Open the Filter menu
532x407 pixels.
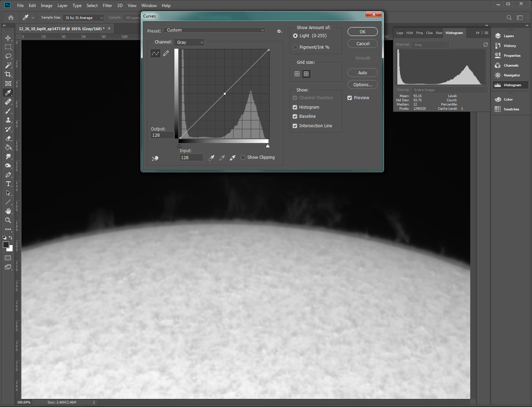click(107, 6)
